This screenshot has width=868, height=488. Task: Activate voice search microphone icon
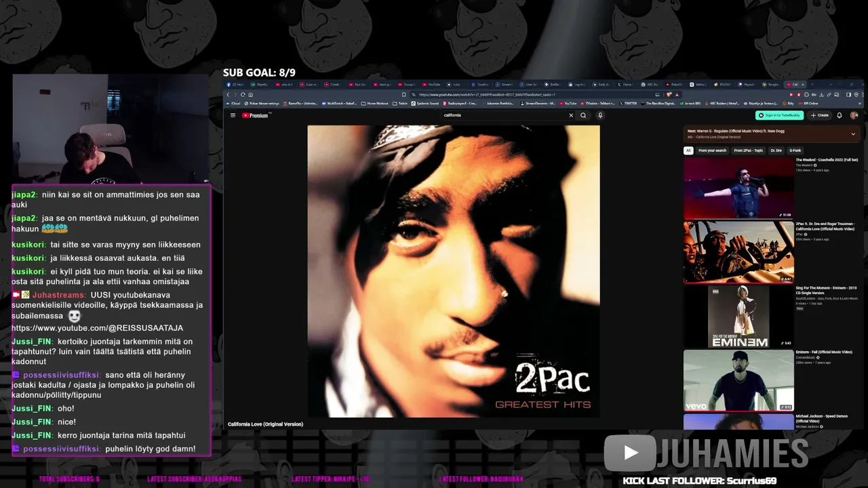600,115
